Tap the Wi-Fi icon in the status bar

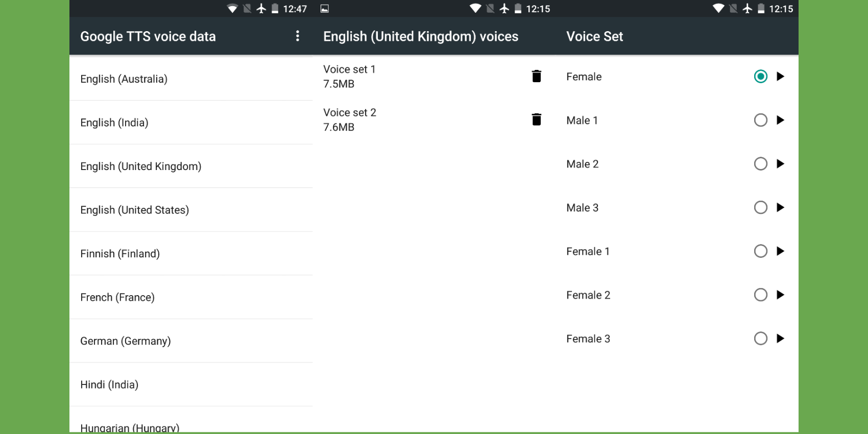click(231, 9)
